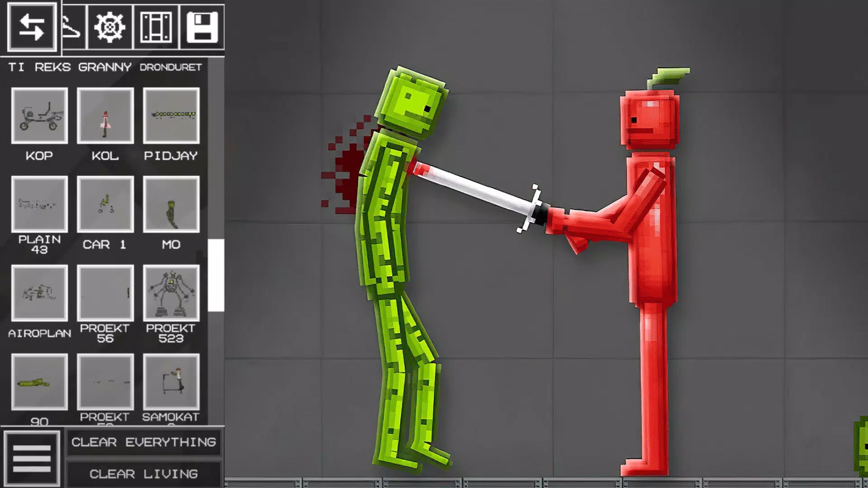Click the CLEAR EVERYTHING button
This screenshot has width=868, height=488.
(143, 441)
